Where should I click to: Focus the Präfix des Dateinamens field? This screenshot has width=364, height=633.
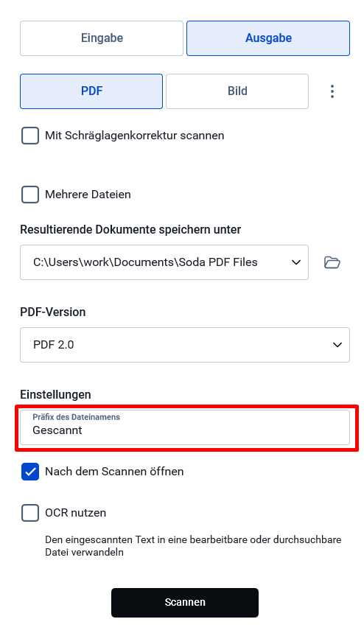pyautogui.click(x=185, y=427)
